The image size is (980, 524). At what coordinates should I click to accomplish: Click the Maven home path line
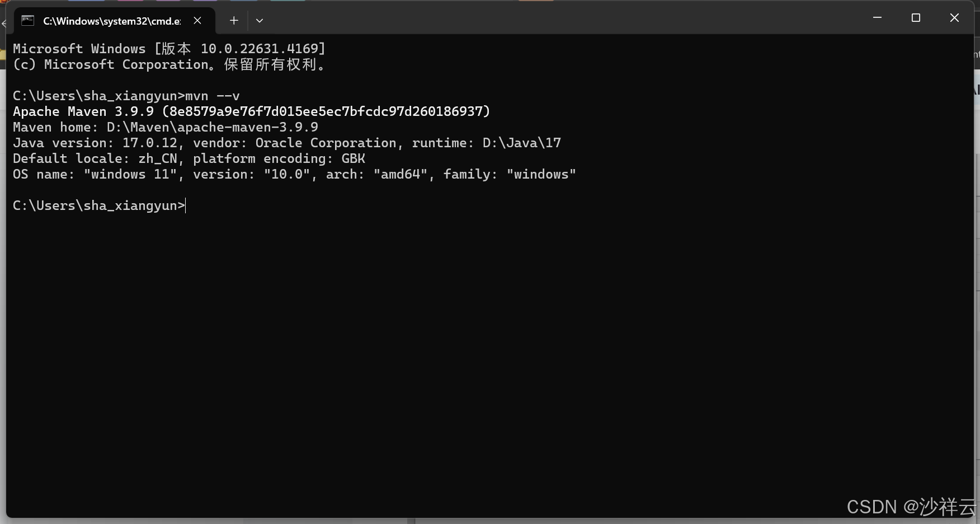pos(166,127)
